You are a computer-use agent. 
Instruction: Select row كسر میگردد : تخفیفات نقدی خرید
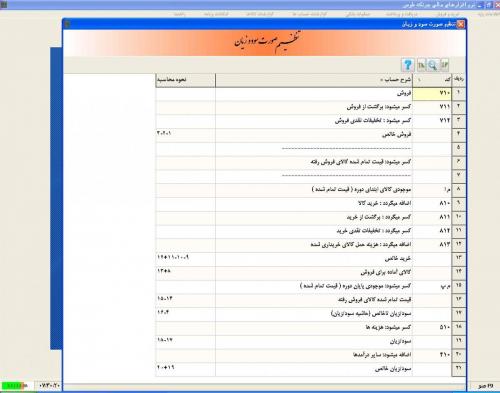pyautogui.click(x=314, y=231)
